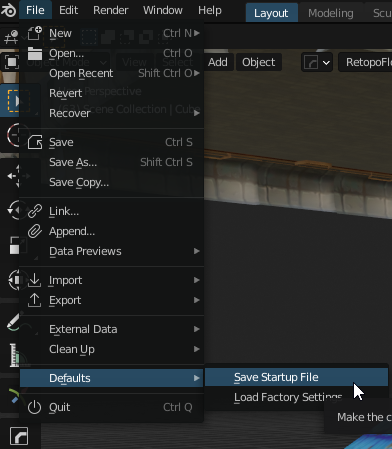Click the object mode icon in header
Screen dimensions: 392x449
pos(11,62)
